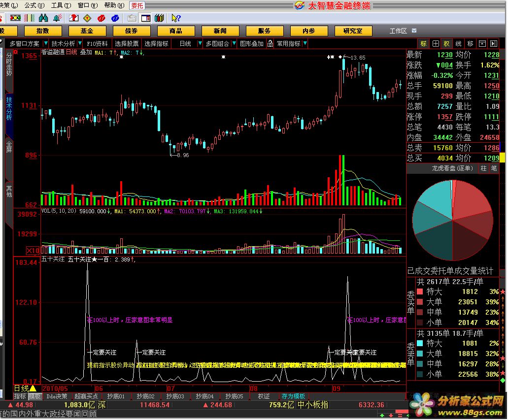Image resolution: width=508 pixels, height=420 pixels.
Task: Open the 公式 menu
Action: coord(34,5)
